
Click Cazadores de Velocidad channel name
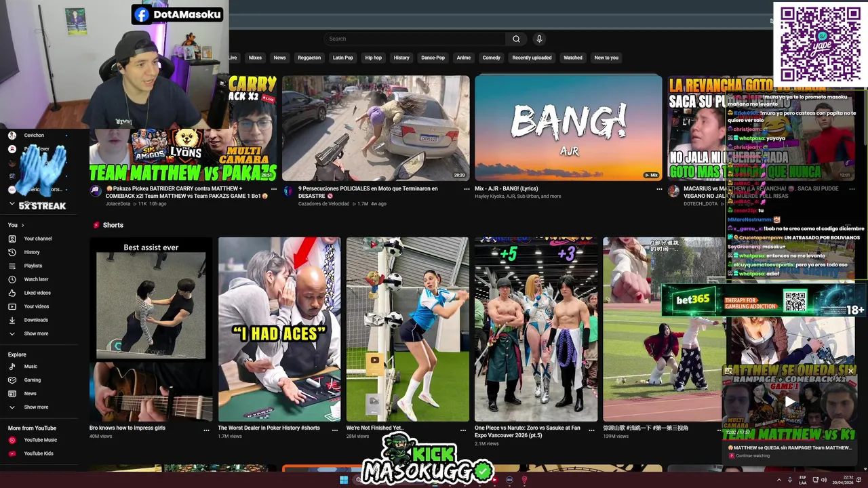click(x=324, y=204)
